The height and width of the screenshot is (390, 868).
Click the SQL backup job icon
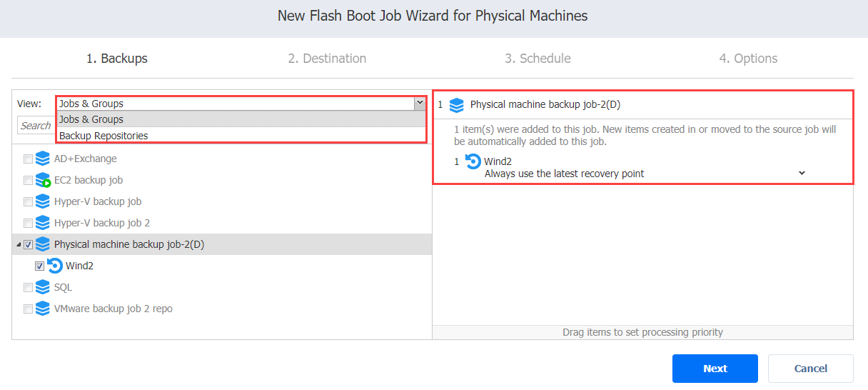click(42, 287)
